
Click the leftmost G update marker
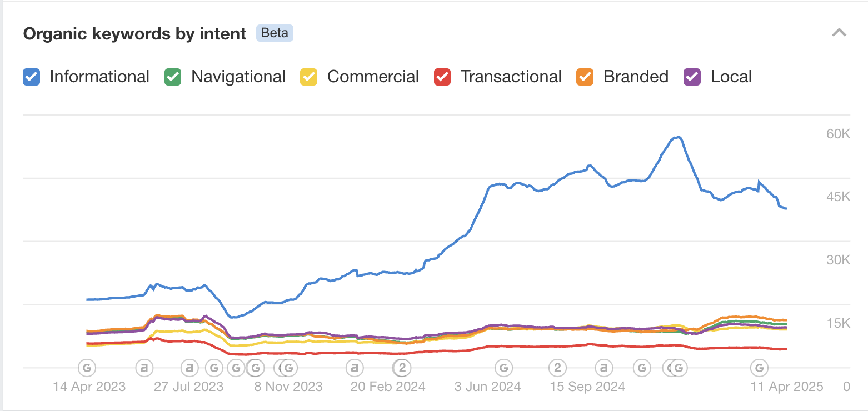tap(86, 367)
